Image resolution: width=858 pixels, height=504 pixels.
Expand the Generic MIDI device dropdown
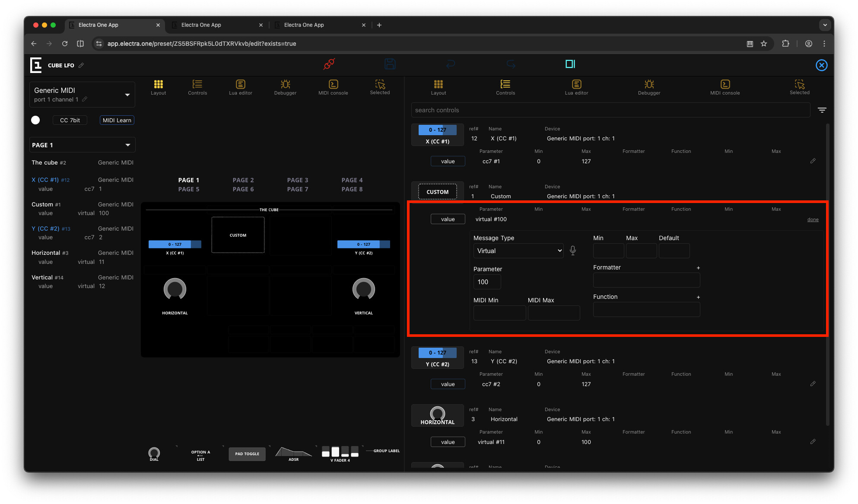(127, 95)
